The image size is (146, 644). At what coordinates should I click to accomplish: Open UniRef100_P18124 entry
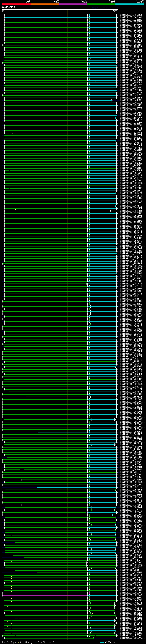coord(131,407)
